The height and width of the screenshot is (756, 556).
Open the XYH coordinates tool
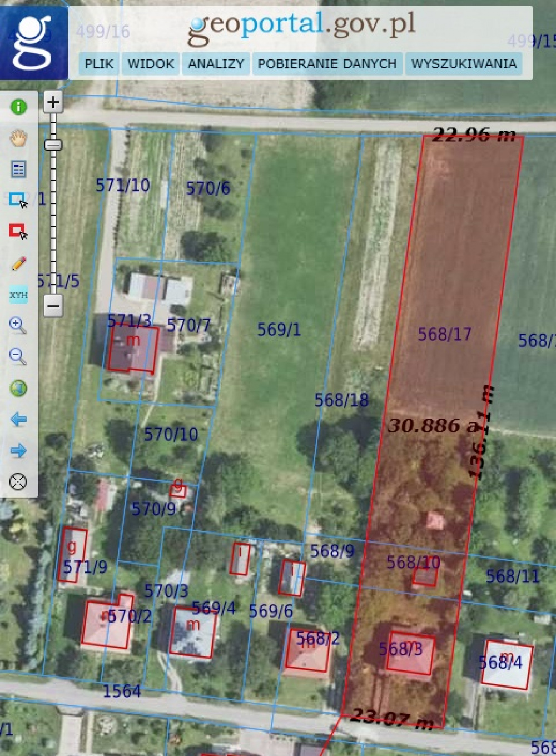(x=18, y=295)
